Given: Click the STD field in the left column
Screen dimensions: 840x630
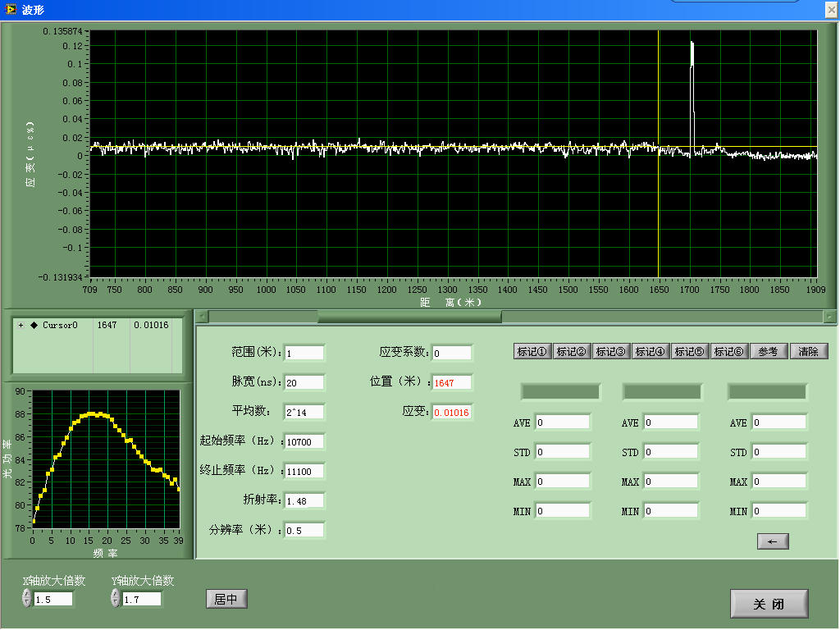Looking at the screenshot, I should [563, 452].
